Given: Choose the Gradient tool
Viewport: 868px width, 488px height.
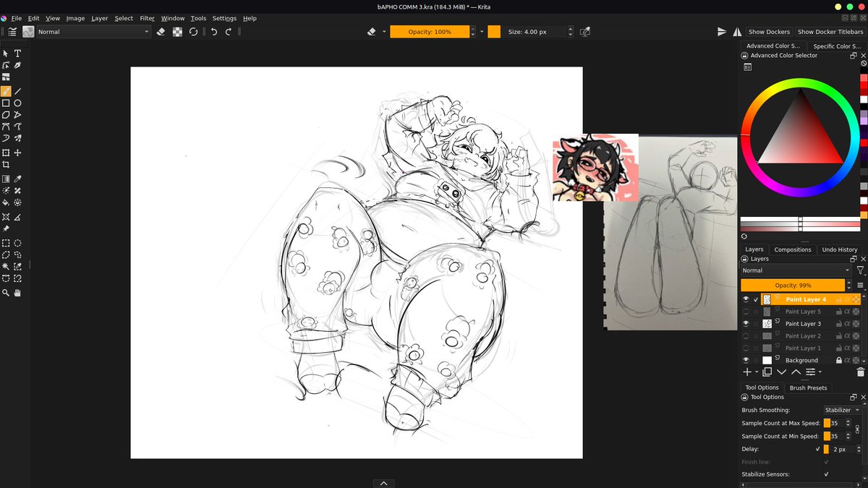Looking at the screenshot, I should (6, 179).
